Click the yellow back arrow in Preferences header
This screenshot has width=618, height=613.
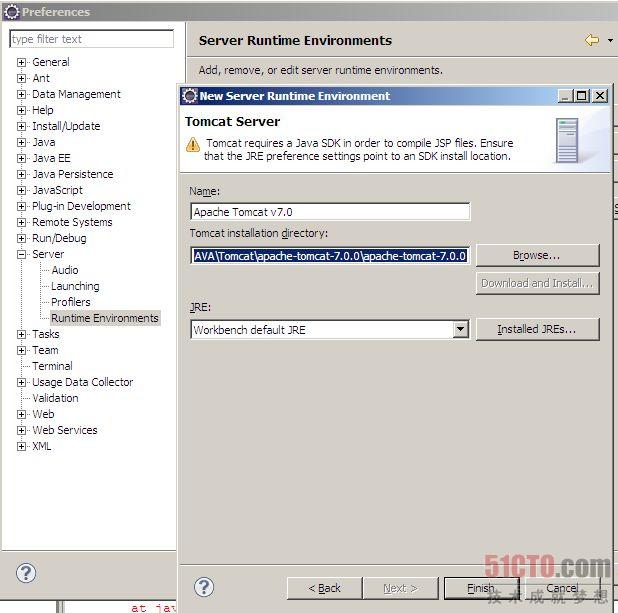point(592,40)
